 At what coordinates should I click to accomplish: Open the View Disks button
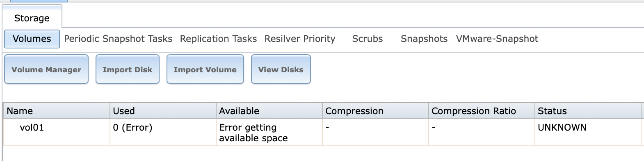[281, 69]
